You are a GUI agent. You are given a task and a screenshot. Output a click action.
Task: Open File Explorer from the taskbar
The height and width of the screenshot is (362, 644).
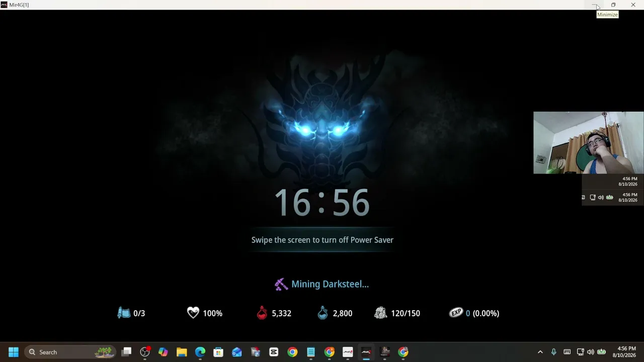click(182, 352)
